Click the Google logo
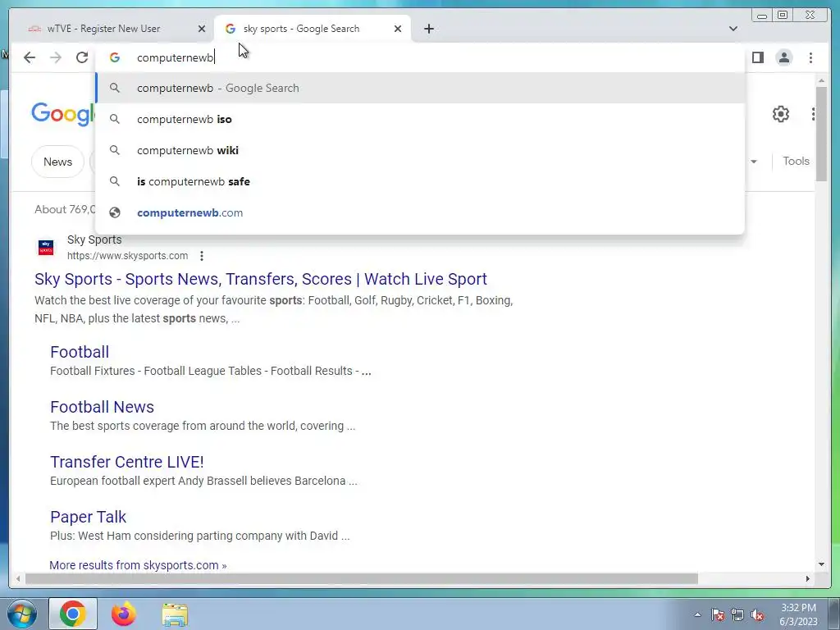 62,114
